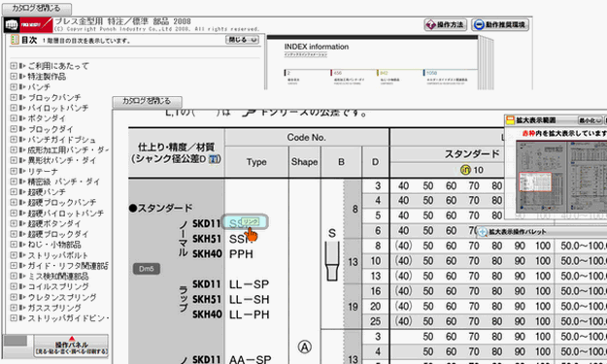This screenshot has height=364, width=607.
Task: Click the 目次 table of contents icon
Action: point(15,40)
